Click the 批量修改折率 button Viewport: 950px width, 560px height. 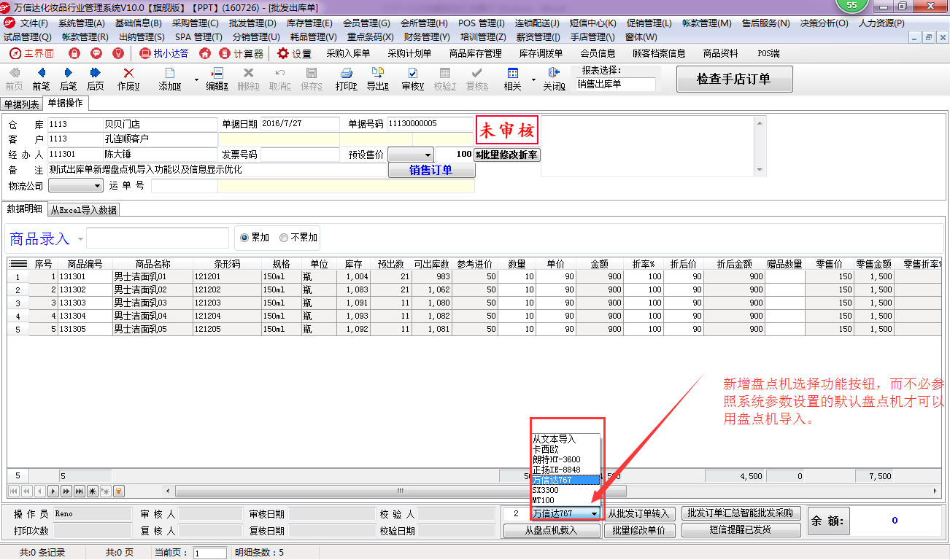click(x=507, y=155)
